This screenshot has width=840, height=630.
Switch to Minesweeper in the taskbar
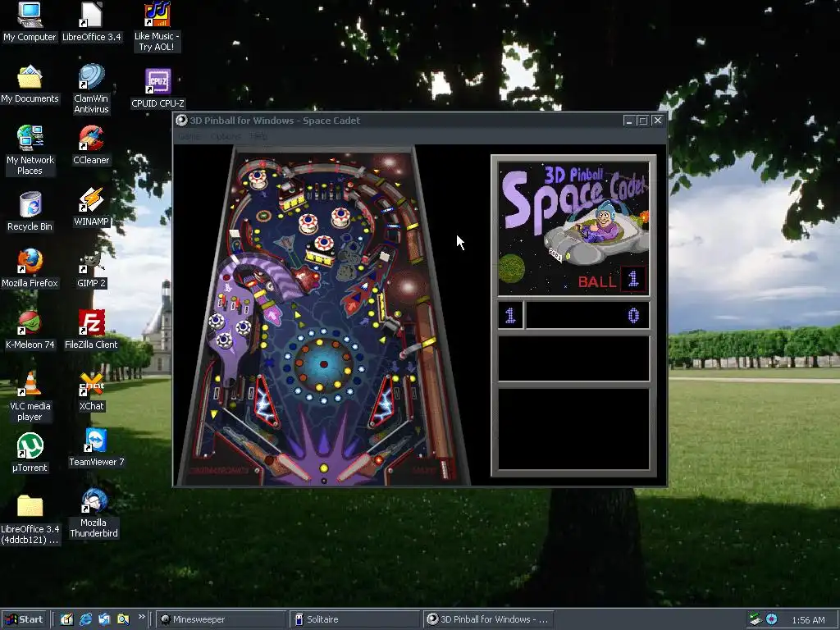point(221,619)
